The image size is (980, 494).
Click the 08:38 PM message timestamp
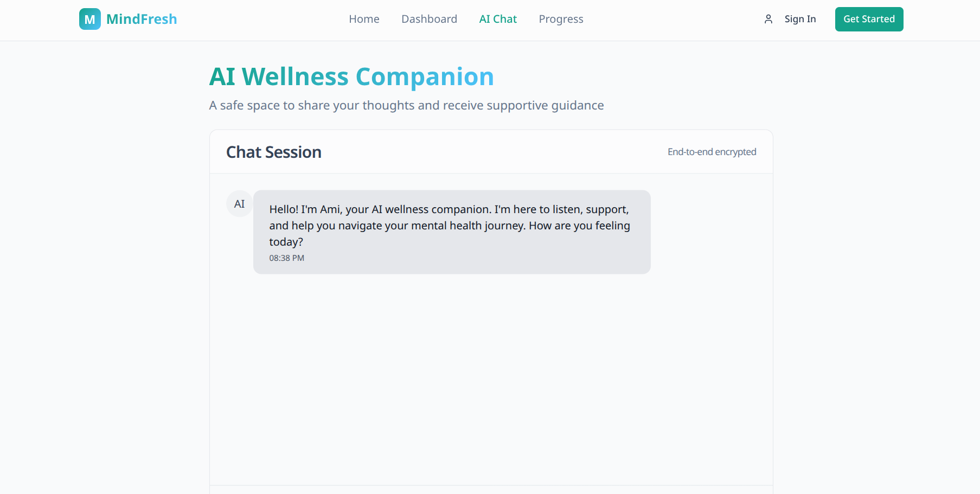286,258
